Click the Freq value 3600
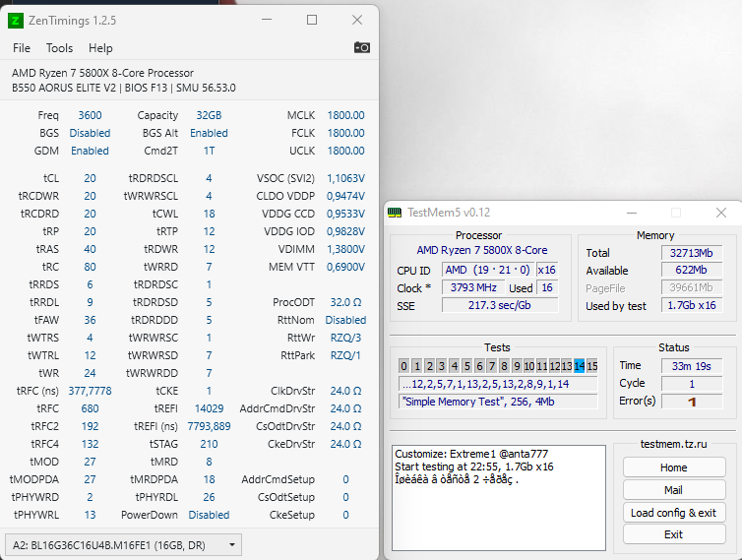The width and height of the screenshot is (742, 560). 90,115
